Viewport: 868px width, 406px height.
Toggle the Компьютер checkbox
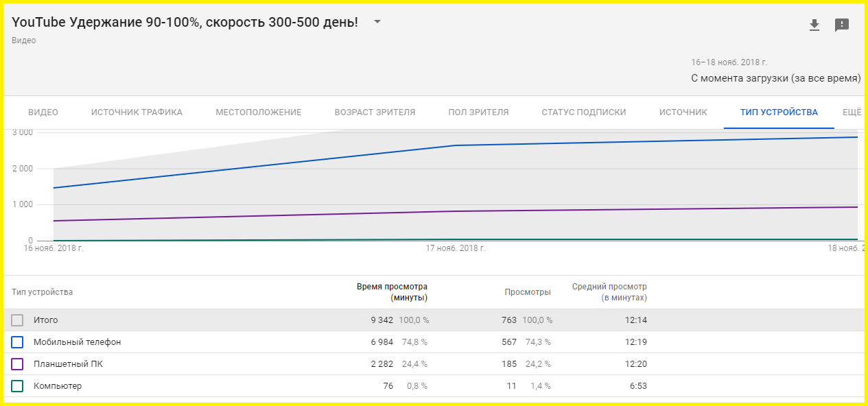[x=17, y=386]
